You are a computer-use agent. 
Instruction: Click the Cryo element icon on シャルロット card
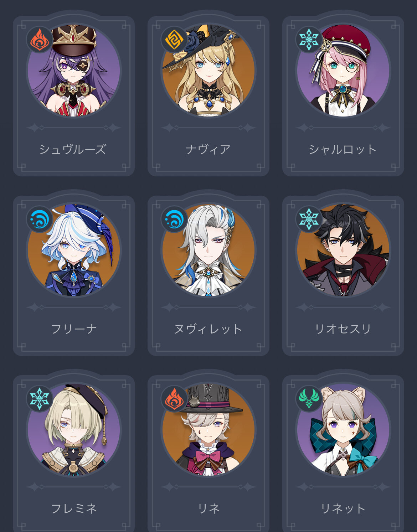coord(309,39)
